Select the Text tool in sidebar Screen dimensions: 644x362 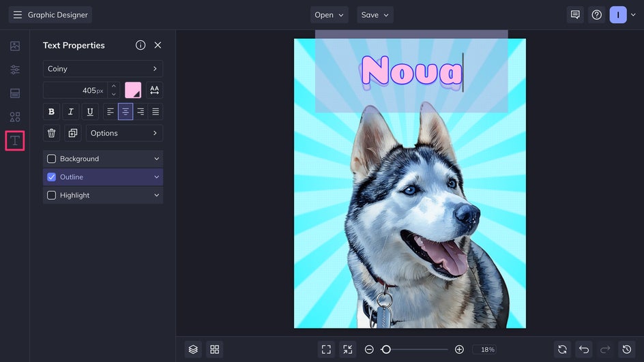click(x=15, y=140)
